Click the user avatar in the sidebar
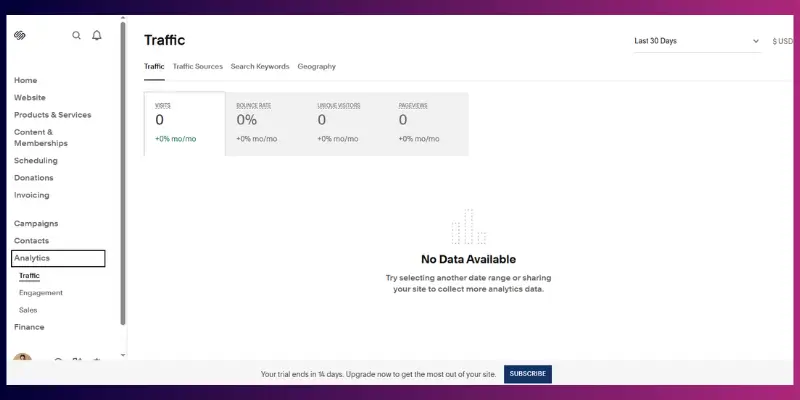800x400 pixels. click(x=22, y=357)
